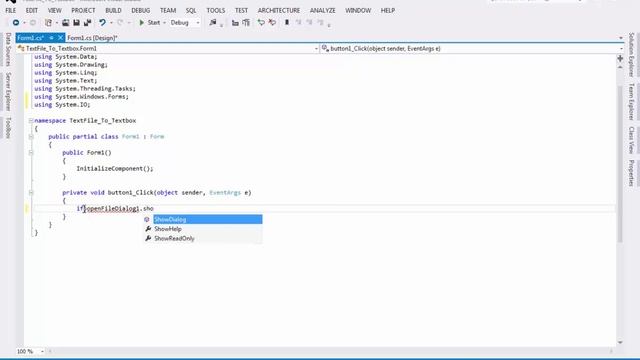Open the ARCHITECTURE menu
640x360 pixels.
pyautogui.click(x=279, y=10)
